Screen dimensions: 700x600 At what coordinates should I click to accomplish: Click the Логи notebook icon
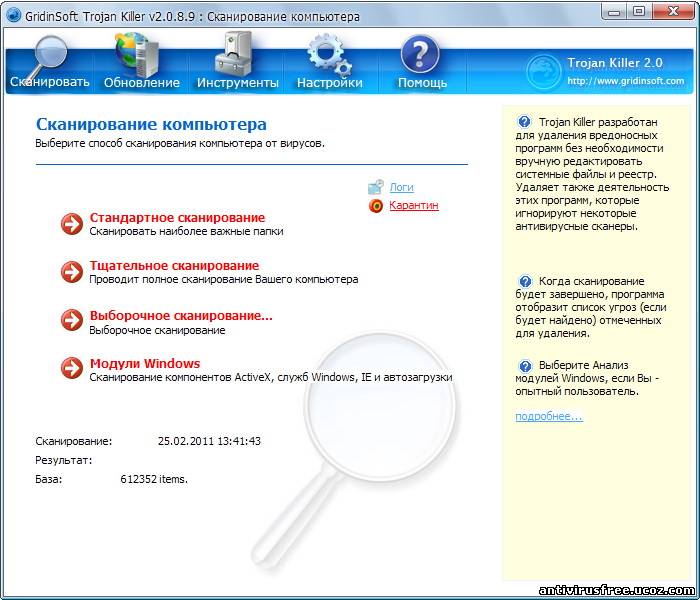click(x=375, y=187)
